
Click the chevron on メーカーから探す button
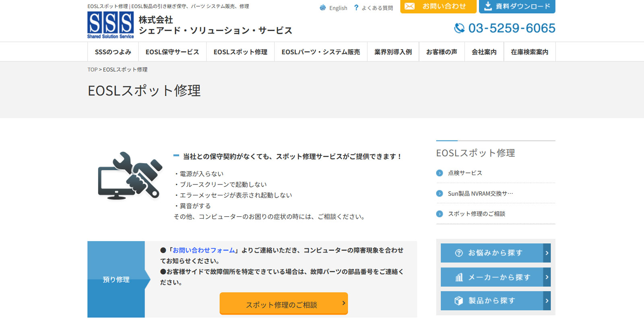[x=547, y=277]
